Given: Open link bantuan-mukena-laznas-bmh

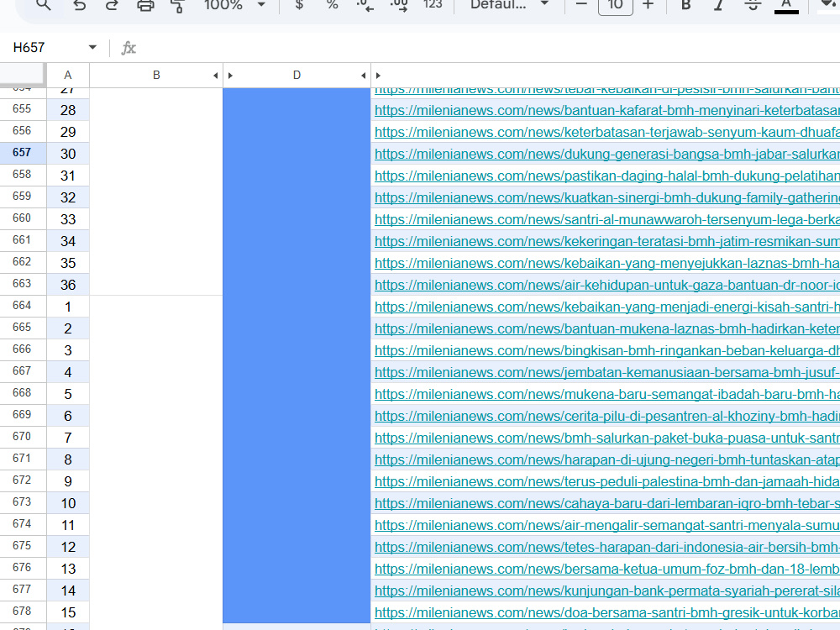Looking at the screenshot, I should pyautogui.click(x=607, y=329).
